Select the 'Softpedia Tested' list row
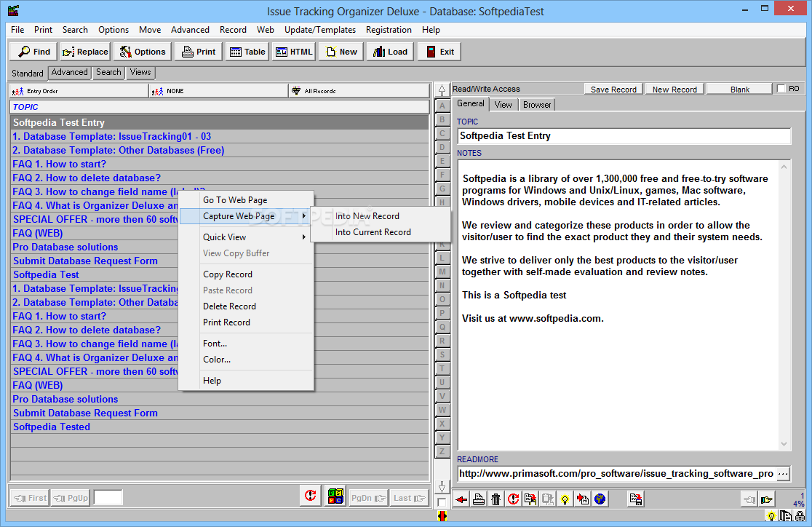This screenshot has height=527, width=812. 220,427
